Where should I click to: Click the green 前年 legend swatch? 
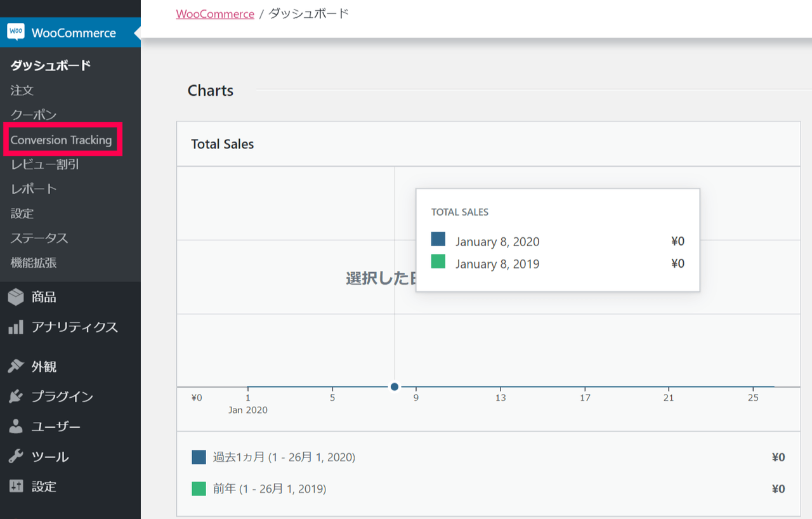tap(199, 489)
